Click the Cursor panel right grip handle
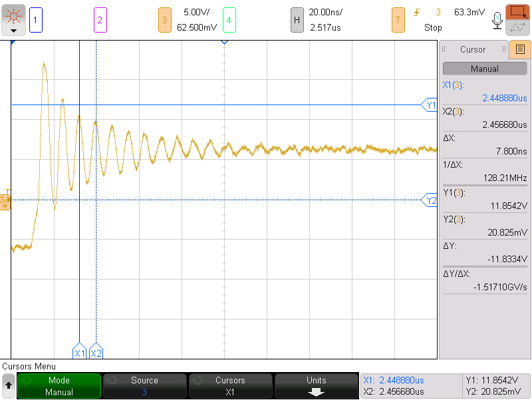 504,49
